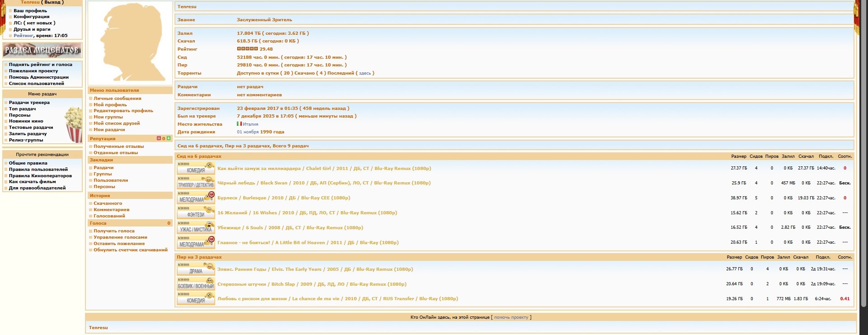Open Ваш профиль in the user panel
This screenshot has height=335, width=868.
30,10
